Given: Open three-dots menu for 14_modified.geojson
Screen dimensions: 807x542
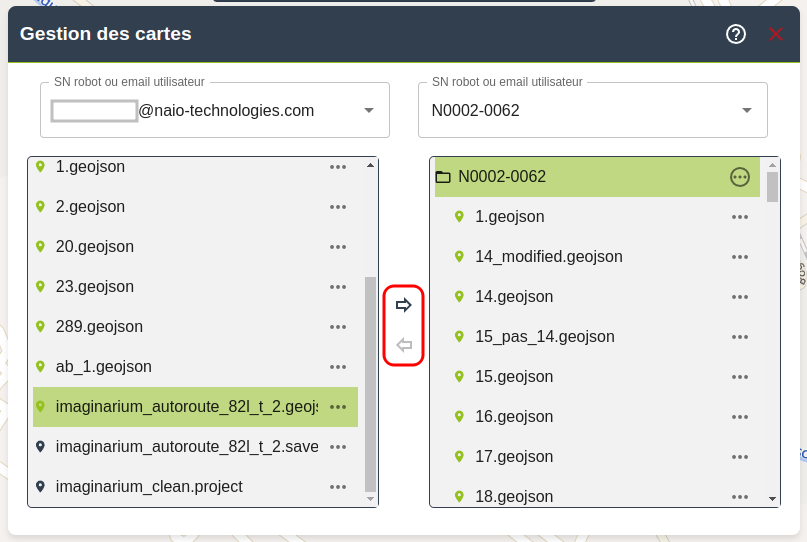Looking at the screenshot, I should 740,257.
